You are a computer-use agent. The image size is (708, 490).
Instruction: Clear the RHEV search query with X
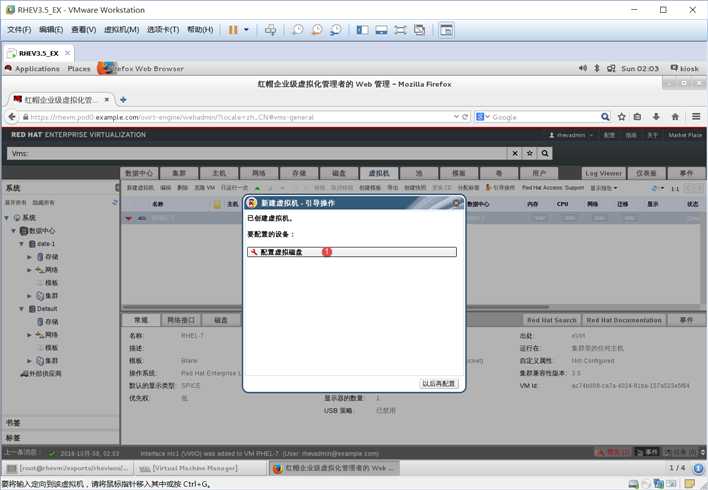tap(515, 154)
